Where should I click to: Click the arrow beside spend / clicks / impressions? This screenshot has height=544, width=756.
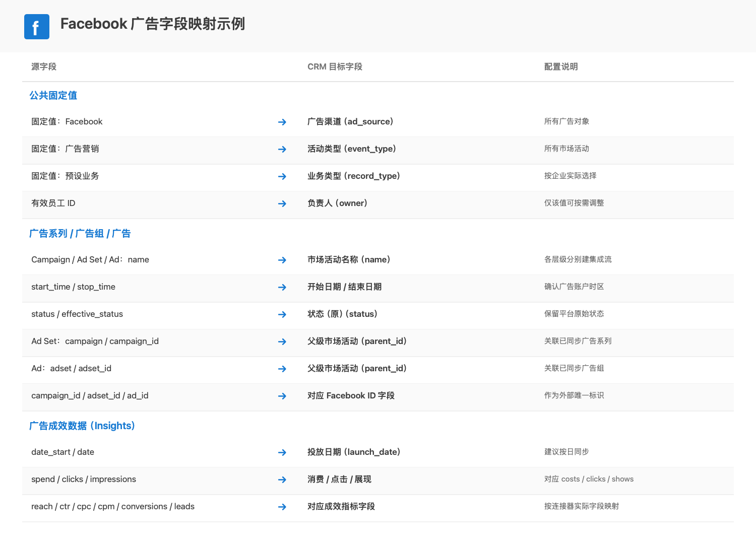click(282, 480)
